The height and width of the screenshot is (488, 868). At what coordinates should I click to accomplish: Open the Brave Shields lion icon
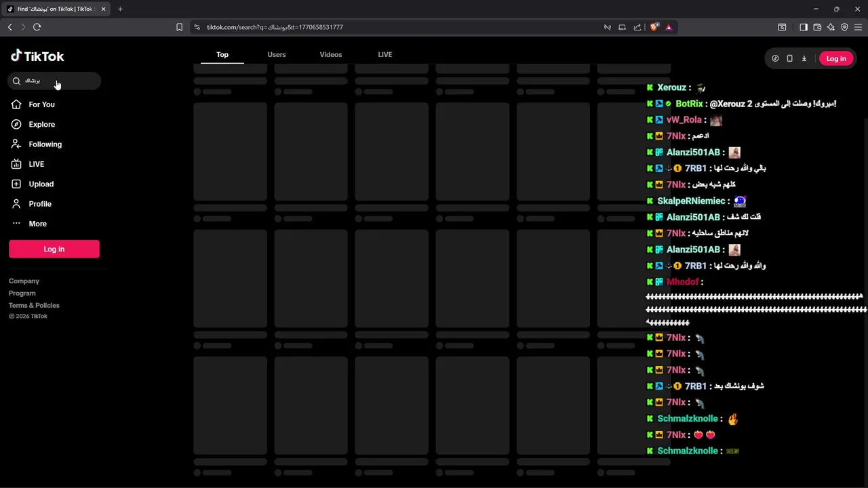click(654, 27)
